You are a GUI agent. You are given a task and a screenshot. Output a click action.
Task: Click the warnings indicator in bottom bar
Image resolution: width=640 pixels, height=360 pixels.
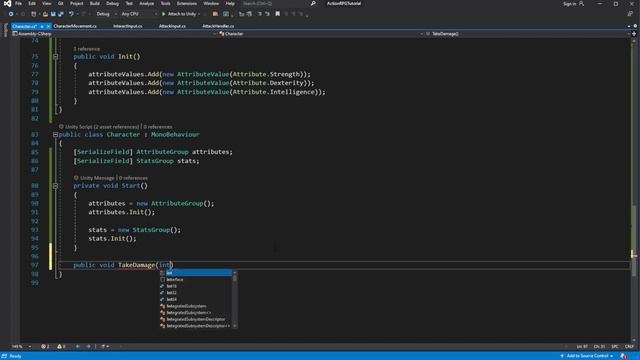click(61, 347)
